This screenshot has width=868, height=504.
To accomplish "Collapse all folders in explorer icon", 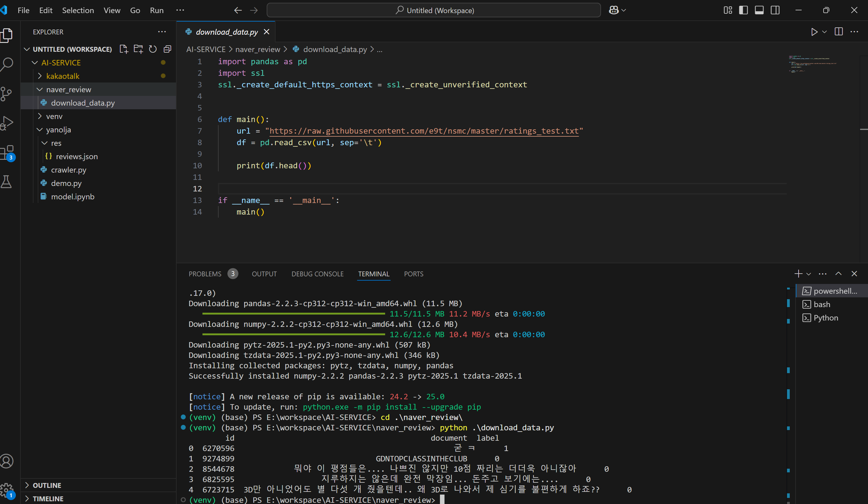I will (167, 49).
